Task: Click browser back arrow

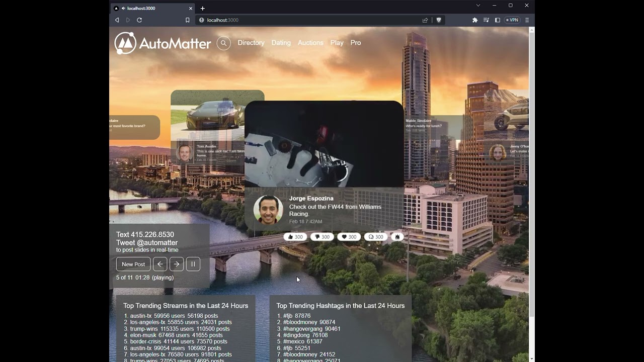Action: coord(117,20)
